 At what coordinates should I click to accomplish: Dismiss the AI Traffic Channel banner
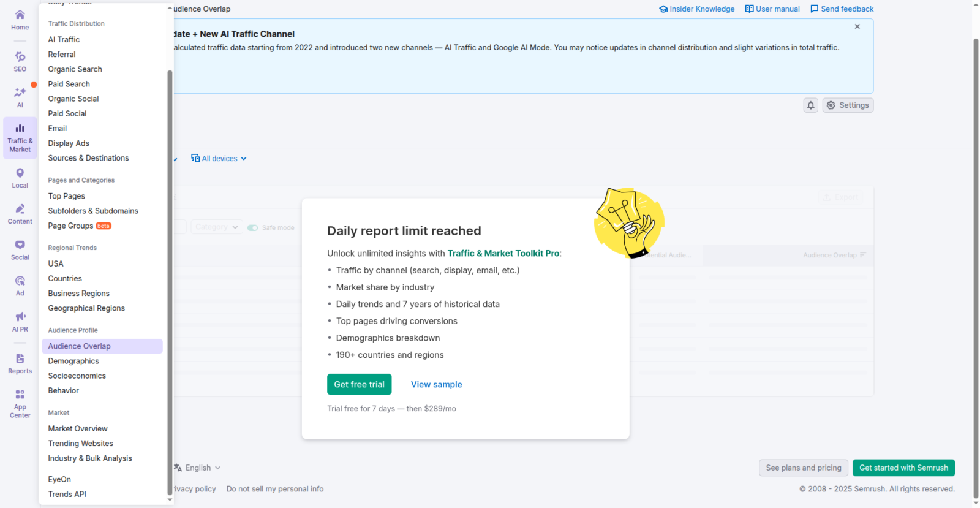tap(857, 27)
